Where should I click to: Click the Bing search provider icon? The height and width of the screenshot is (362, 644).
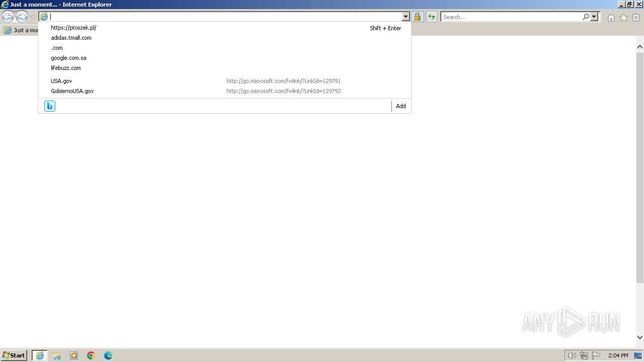point(50,106)
